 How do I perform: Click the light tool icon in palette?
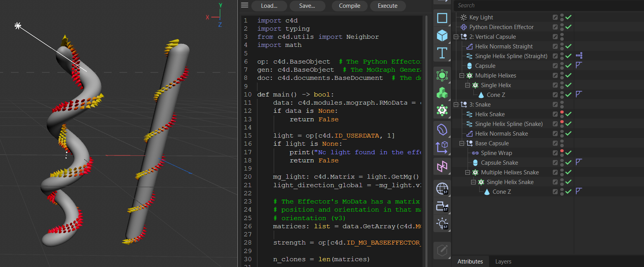click(442, 224)
